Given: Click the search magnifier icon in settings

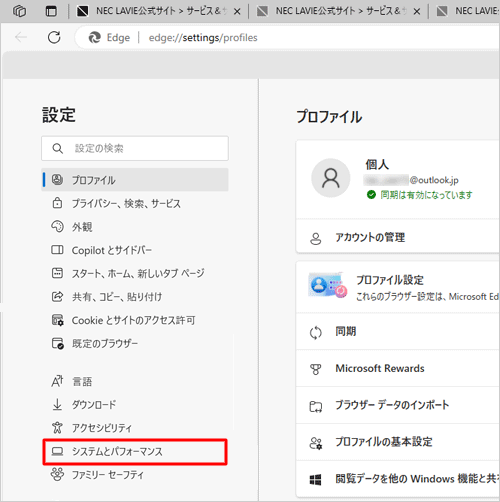Looking at the screenshot, I should click(58, 148).
